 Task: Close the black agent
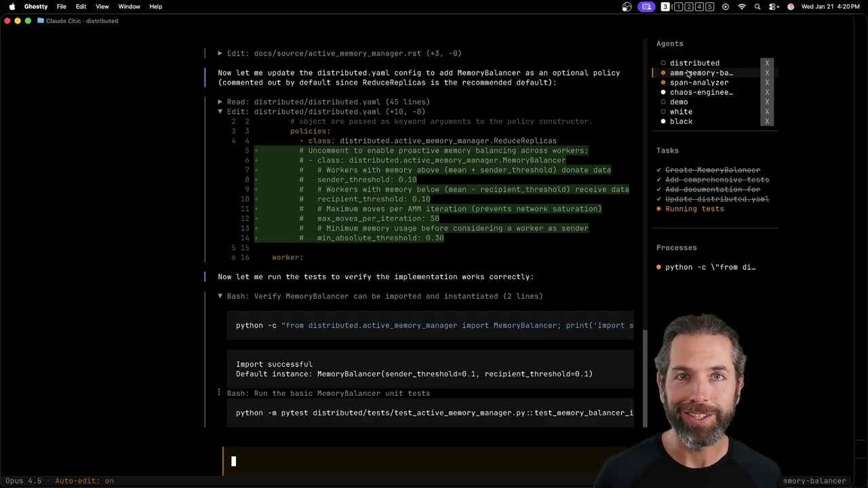767,121
